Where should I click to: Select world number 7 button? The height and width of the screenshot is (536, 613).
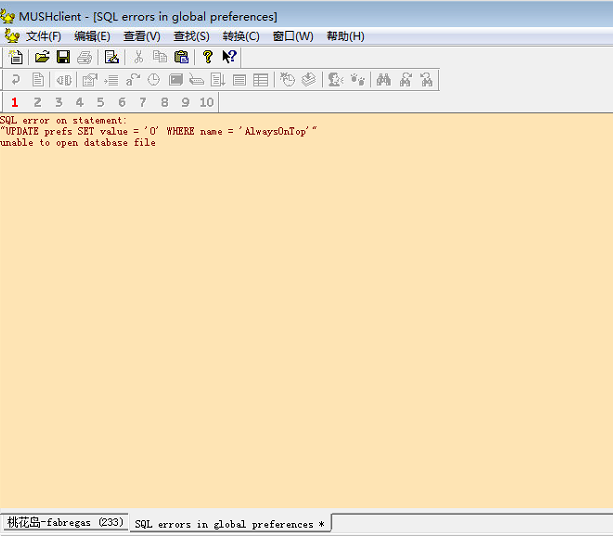pyautogui.click(x=143, y=102)
